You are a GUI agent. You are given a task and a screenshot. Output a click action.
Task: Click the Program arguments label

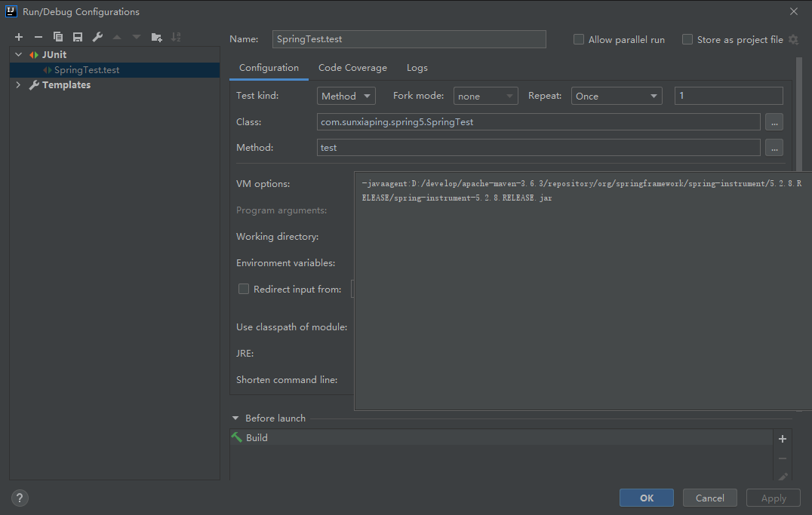coord(281,210)
